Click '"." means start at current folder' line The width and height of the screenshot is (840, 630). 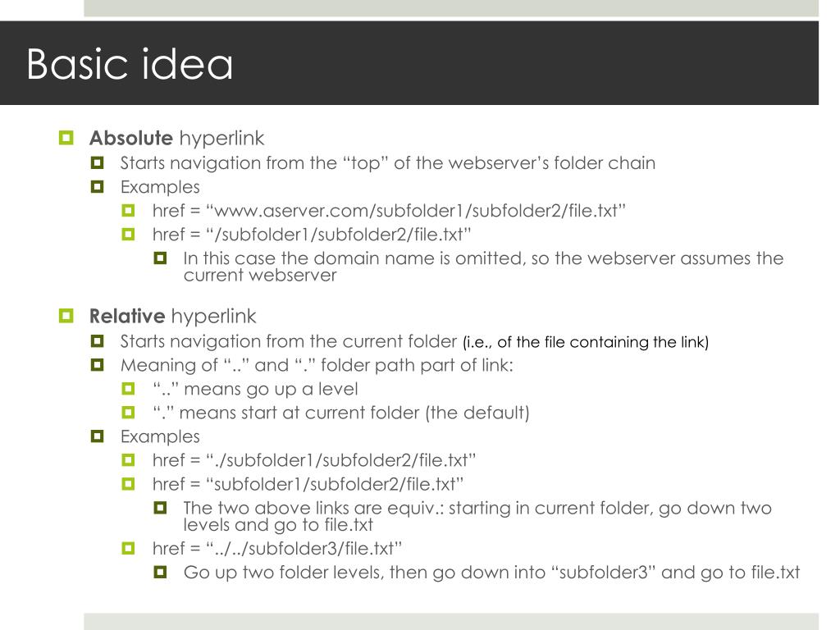click(340, 413)
